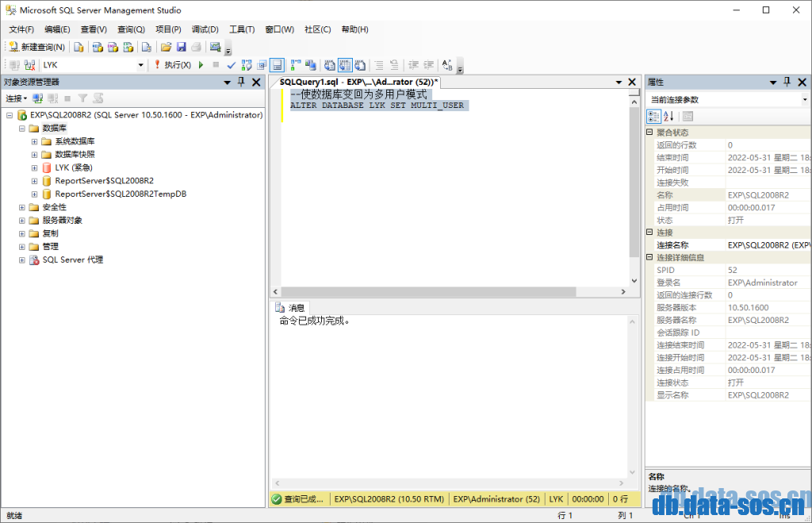Click the Analysis Services DMX Query icon
This screenshot has height=523, width=812.
click(113, 47)
